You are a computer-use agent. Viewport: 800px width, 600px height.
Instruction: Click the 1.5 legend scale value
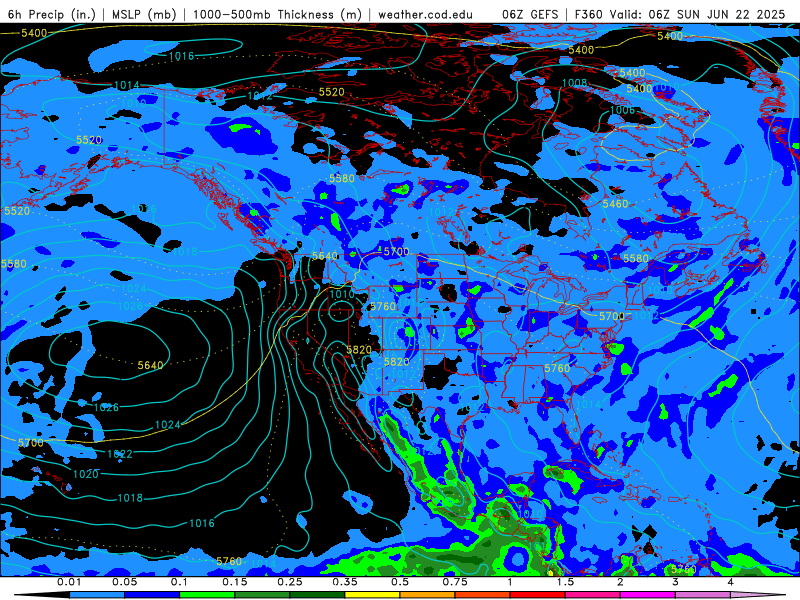[565, 582]
